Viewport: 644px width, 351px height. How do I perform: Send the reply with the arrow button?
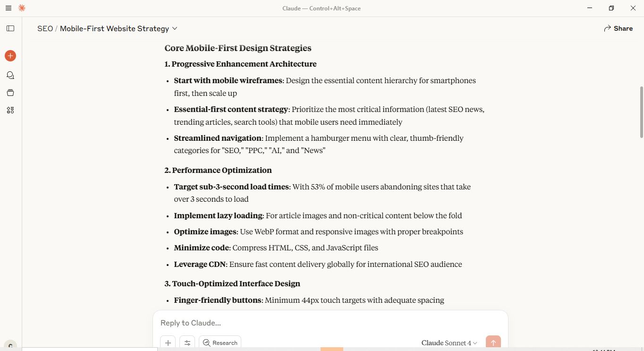[x=493, y=342]
